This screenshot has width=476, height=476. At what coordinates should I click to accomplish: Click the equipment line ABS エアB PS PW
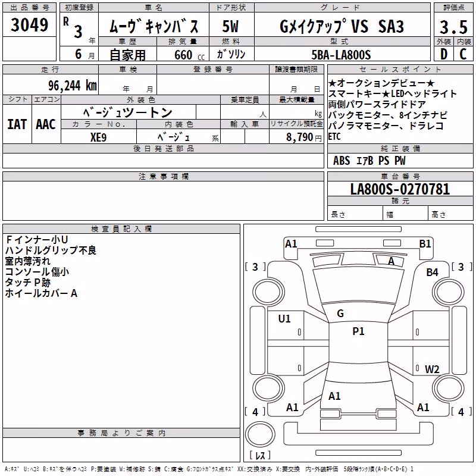[x=369, y=160]
